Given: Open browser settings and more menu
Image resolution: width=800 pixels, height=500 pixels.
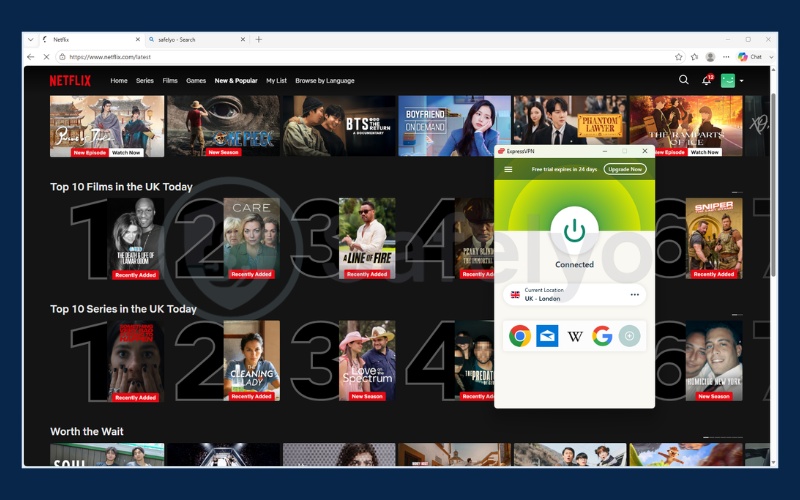Looking at the screenshot, I should click(726, 57).
